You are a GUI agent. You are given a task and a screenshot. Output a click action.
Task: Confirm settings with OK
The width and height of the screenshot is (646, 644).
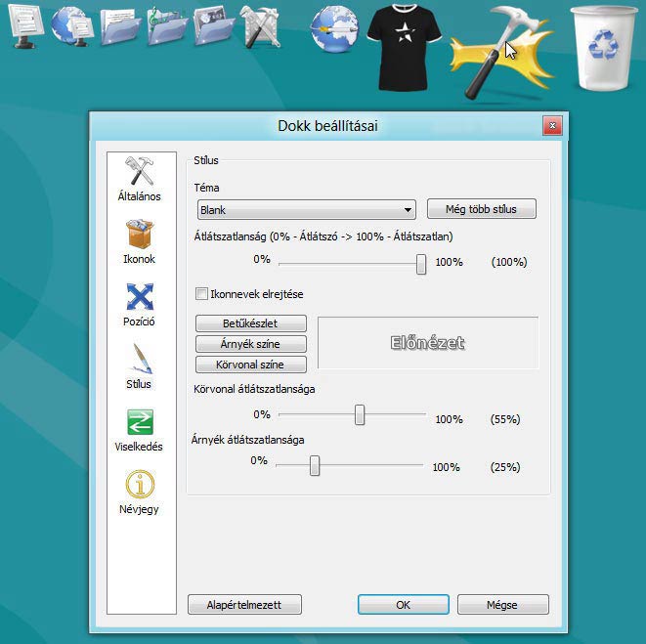(x=404, y=605)
